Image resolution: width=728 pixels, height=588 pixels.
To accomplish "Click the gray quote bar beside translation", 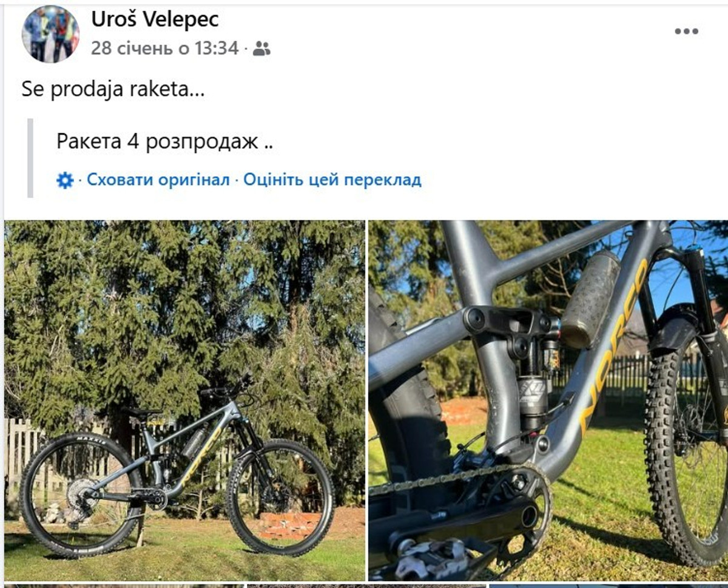I will click(x=30, y=158).
